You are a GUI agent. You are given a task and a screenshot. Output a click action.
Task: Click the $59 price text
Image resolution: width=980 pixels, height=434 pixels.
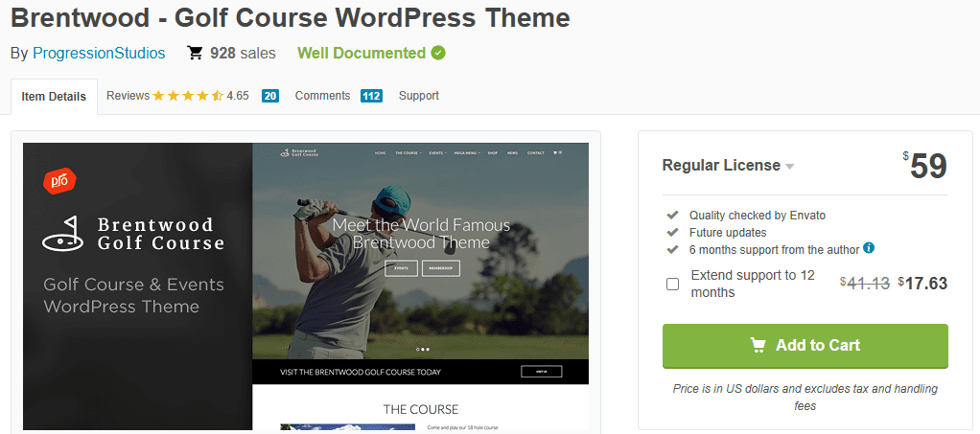click(x=925, y=166)
